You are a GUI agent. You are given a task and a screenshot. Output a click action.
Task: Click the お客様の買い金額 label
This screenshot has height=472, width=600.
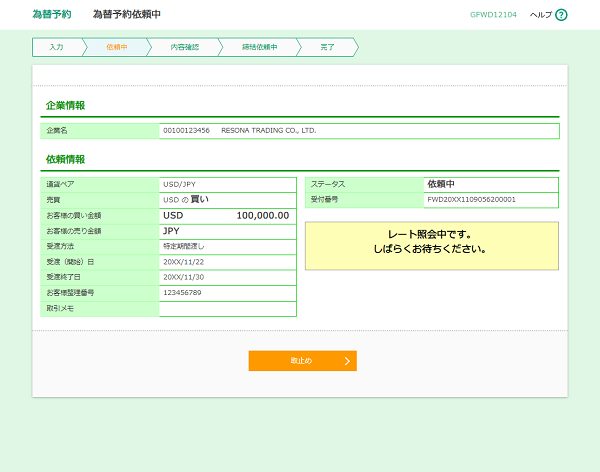point(74,216)
